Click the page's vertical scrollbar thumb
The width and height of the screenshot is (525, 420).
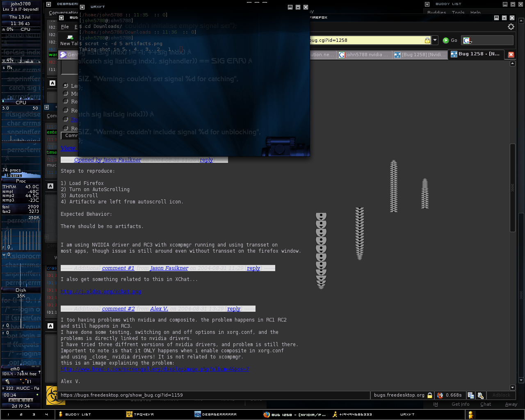512,188
